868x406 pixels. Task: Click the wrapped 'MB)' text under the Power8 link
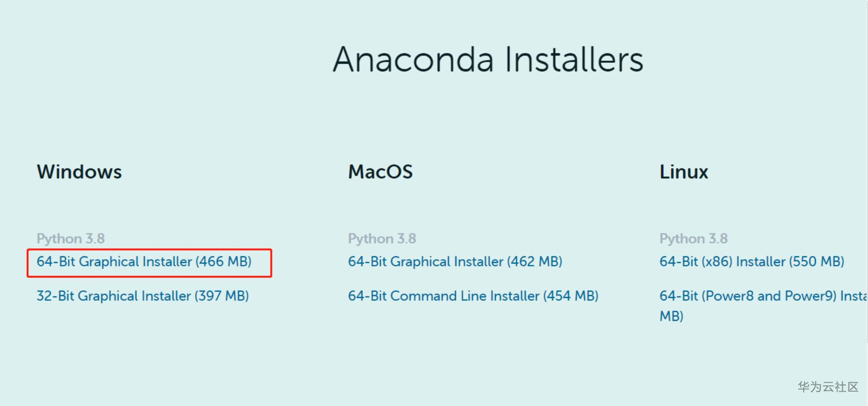click(x=671, y=316)
